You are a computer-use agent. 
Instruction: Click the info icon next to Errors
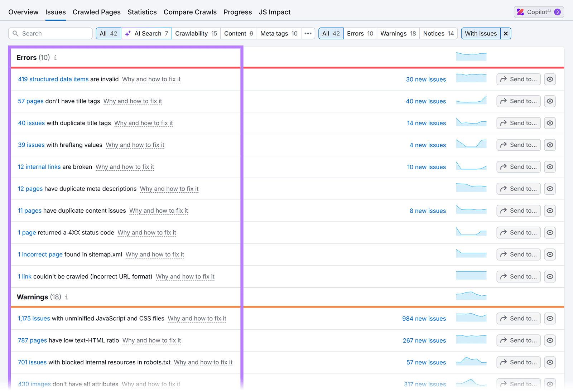(55, 57)
